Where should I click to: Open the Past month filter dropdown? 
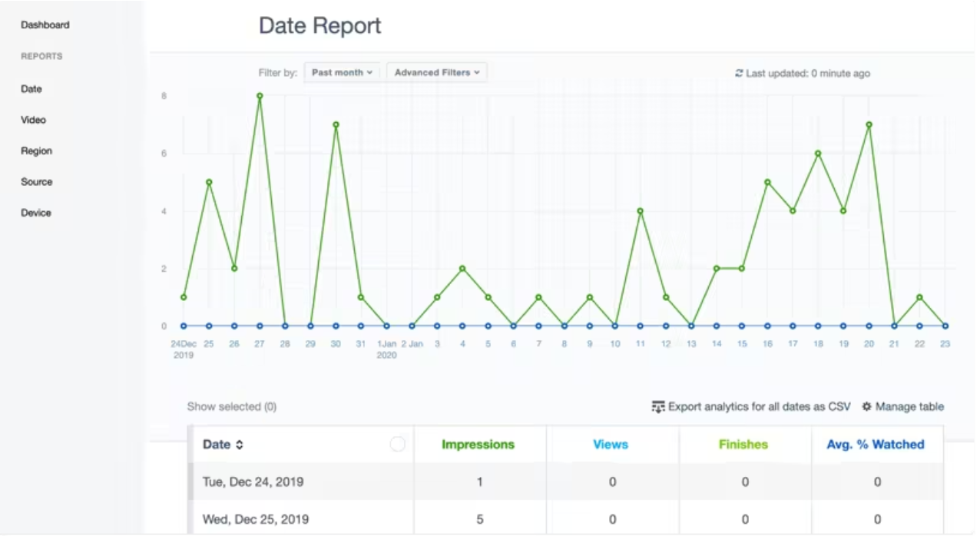(x=342, y=72)
